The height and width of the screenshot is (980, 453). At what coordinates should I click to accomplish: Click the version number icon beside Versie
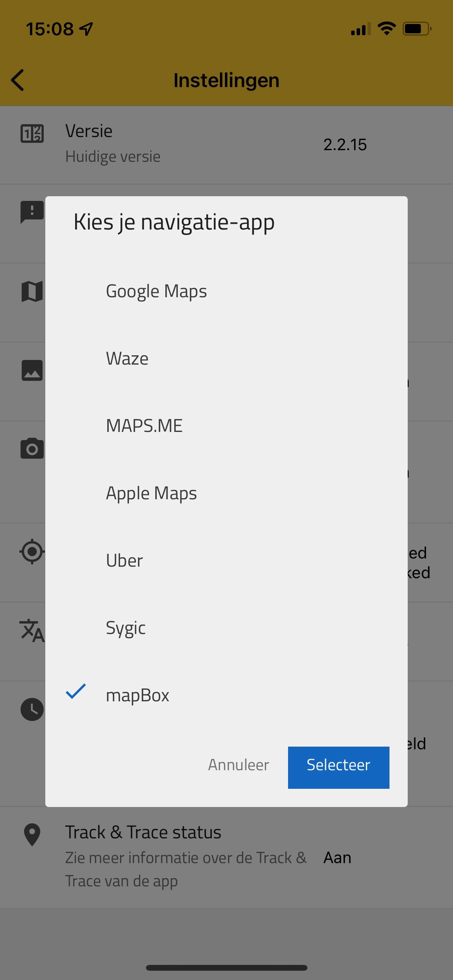pyautogui.click(x=32, y=134)
